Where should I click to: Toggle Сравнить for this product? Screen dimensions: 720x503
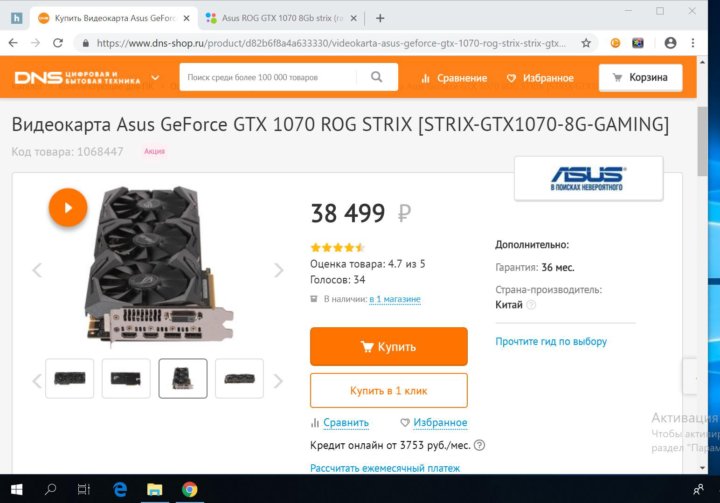pos(340,423)
